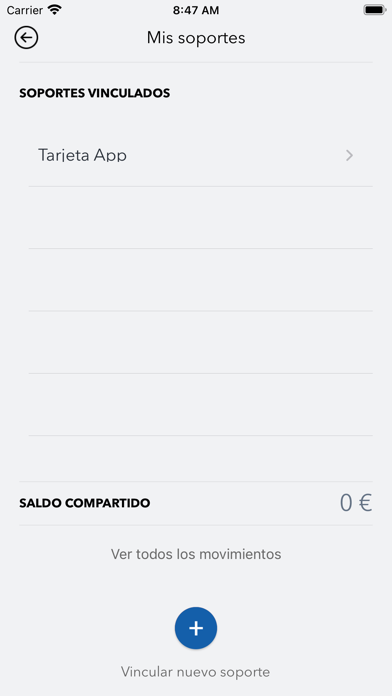Select the Tarjeta App linked card
The height and width of the screenshot is (696, 392).
tap(201, 155)
